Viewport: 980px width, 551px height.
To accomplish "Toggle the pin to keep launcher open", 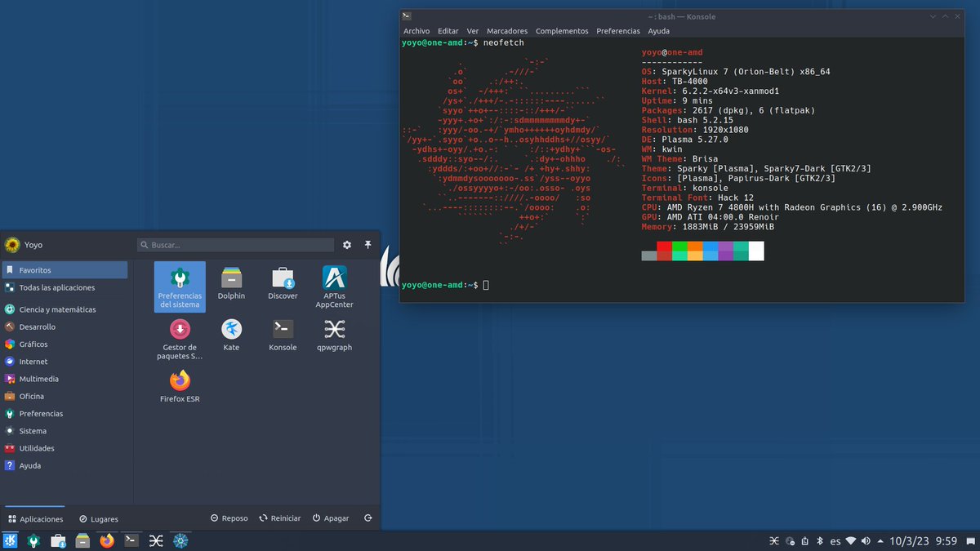I will tap(367, 245).
